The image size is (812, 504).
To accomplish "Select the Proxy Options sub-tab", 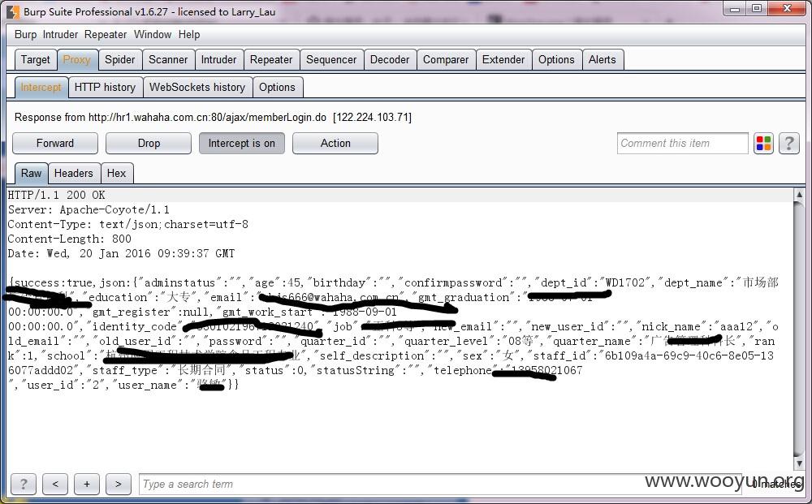I will 278,87.
